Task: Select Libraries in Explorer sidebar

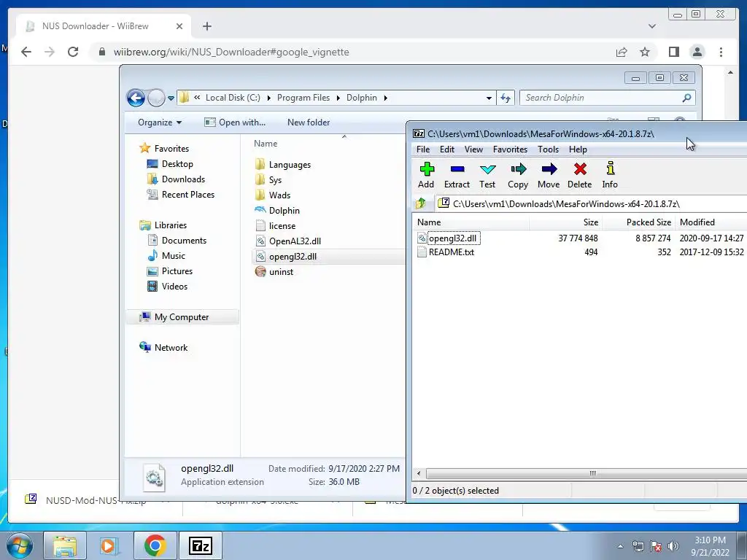Action: [163, 225]
